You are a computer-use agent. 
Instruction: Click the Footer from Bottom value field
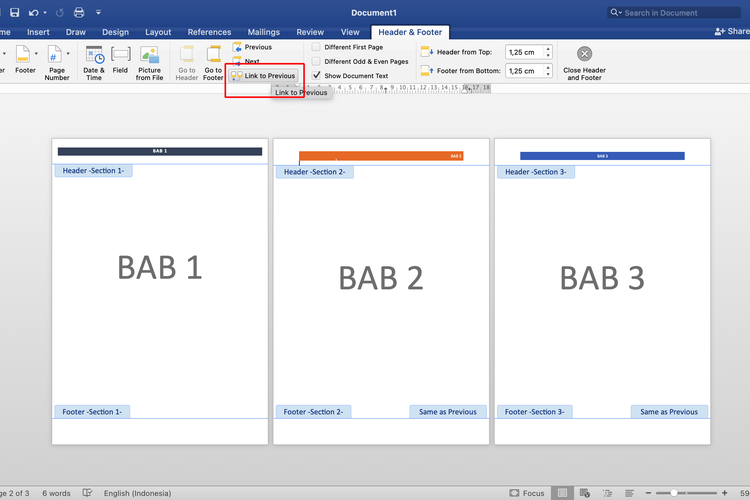tap(524, 71)
